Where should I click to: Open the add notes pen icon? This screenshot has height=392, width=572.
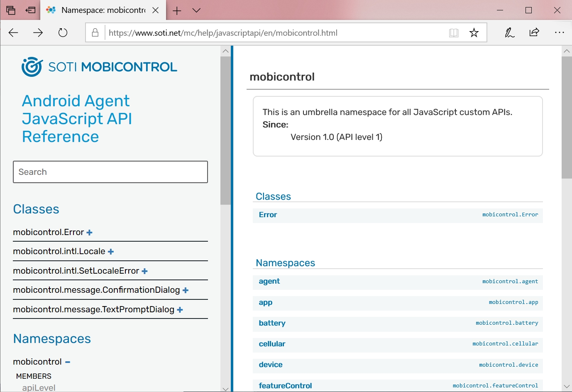tap(509, 33)
